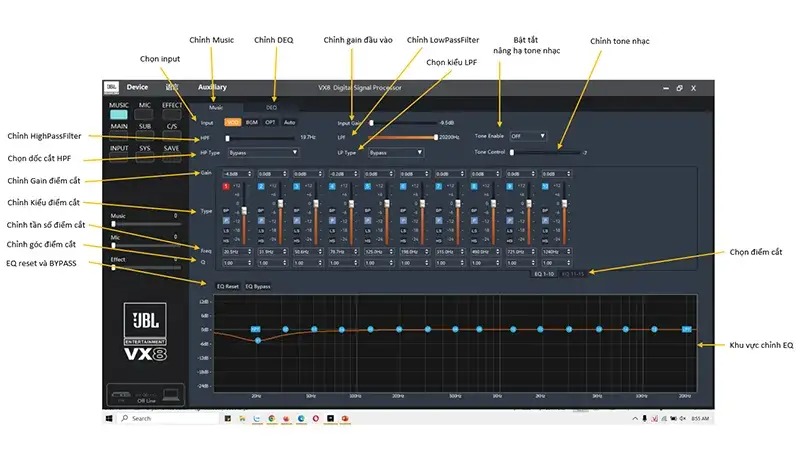Open the mixer icon beside Device menu

pos(172,87)
